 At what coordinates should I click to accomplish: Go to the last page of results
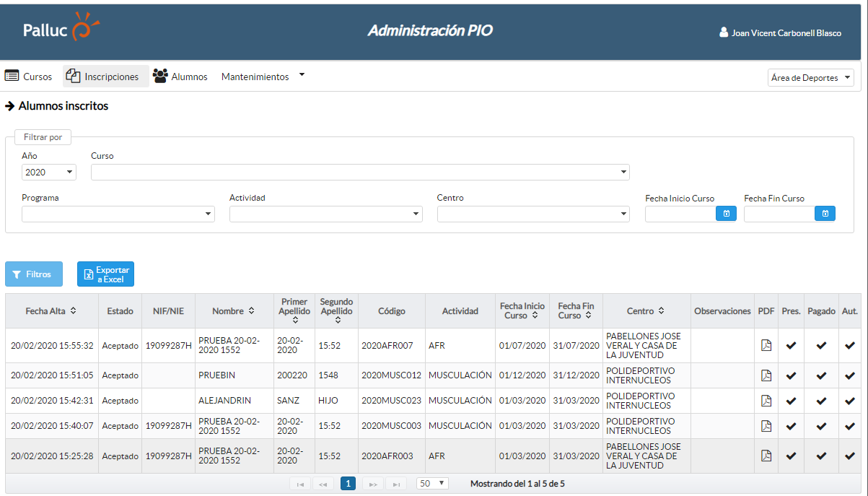coord(395,484)
